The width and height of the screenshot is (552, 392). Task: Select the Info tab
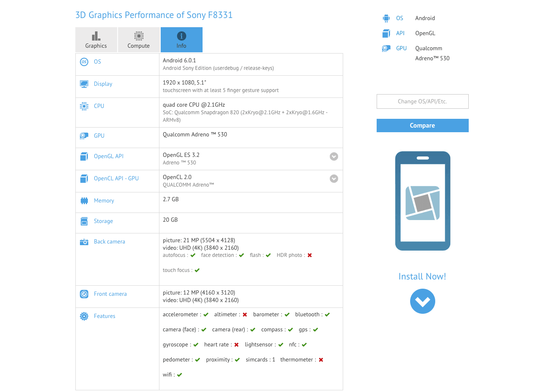pyautogui.click(x=181, y=40)
